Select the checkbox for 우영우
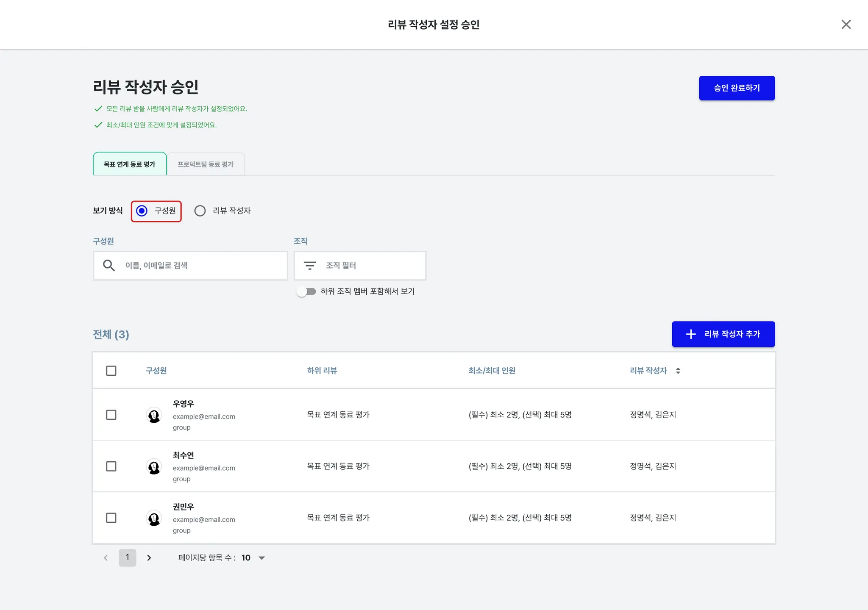 coord(111,415)
